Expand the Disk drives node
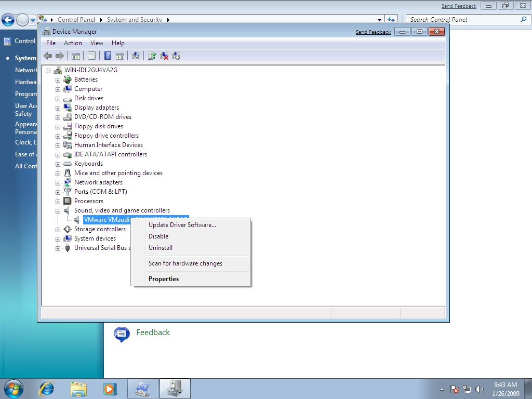Image resolution: width=532 pixels, height=399 pixels. [x=58, y=99]
